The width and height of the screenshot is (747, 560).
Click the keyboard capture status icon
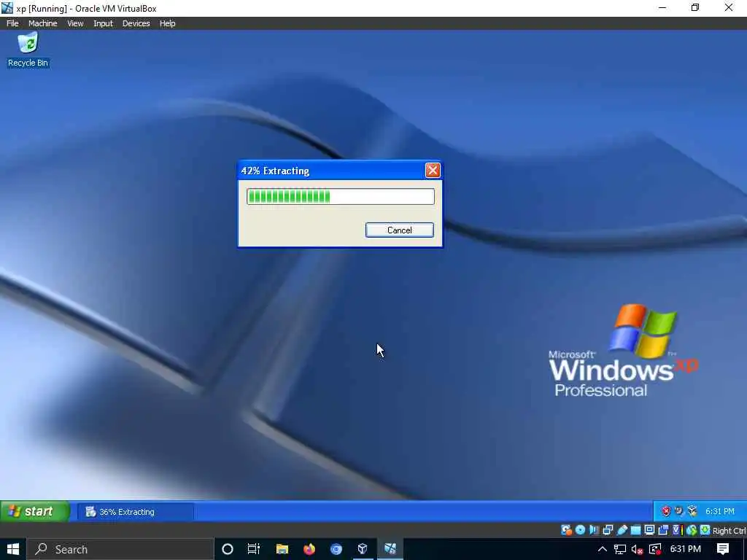705,530
